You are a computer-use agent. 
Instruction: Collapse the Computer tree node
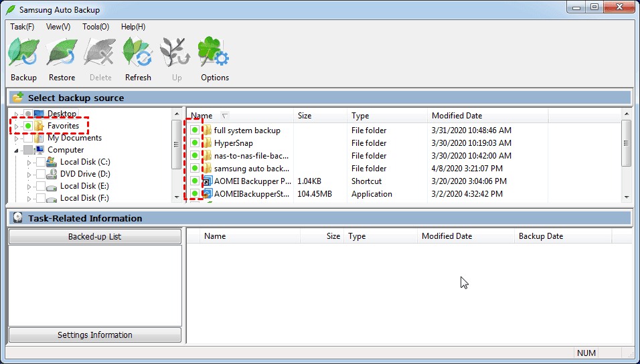coord(16,151)
